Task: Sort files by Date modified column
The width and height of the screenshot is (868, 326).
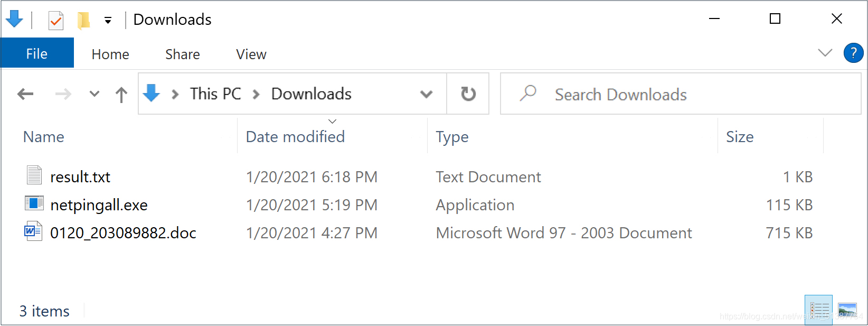Action: [x=295, y=137]
